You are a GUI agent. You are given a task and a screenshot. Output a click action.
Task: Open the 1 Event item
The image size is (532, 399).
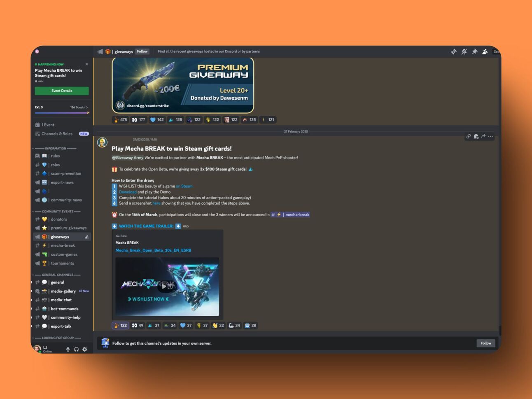pos(62,125)
